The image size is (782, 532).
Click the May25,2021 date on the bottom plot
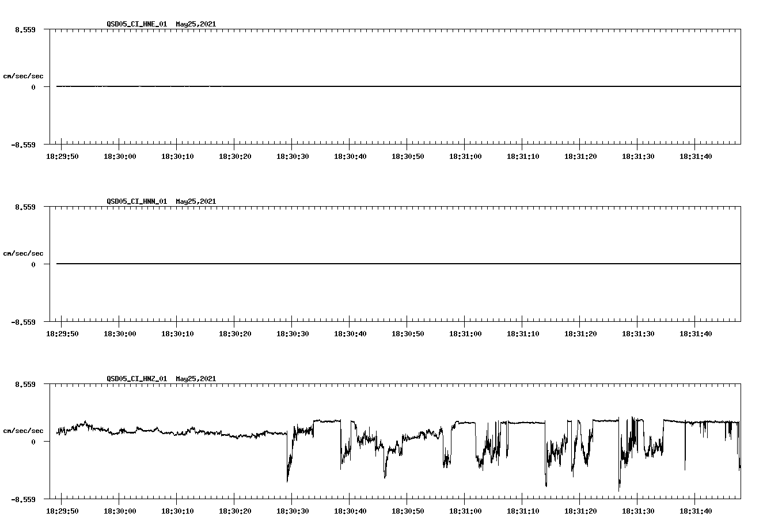coord(196,379)
